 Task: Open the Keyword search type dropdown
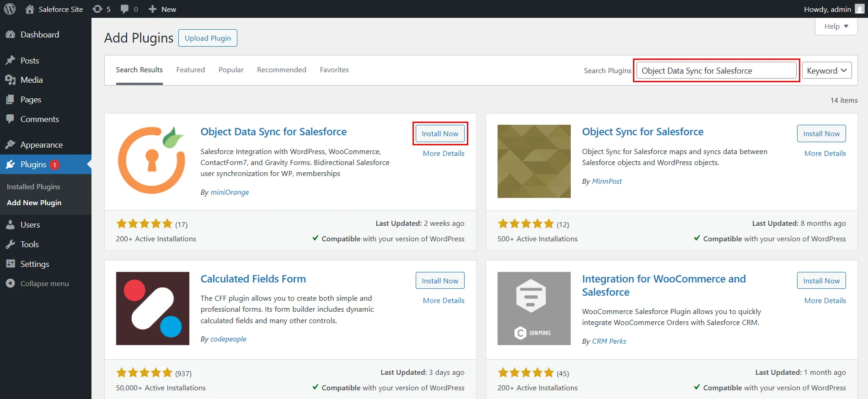[827, 70]
